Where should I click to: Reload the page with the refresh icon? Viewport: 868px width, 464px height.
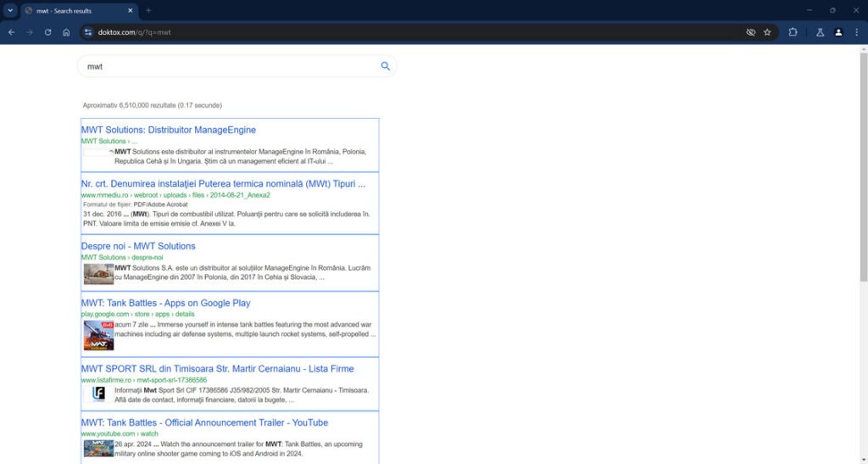(x=48, y=33)
